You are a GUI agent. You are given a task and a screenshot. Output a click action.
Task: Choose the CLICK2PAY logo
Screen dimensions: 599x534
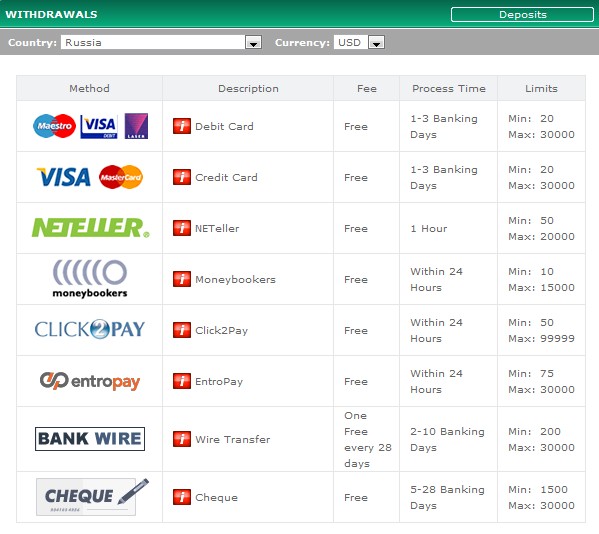pyautogui.click(x=90, y=329)
